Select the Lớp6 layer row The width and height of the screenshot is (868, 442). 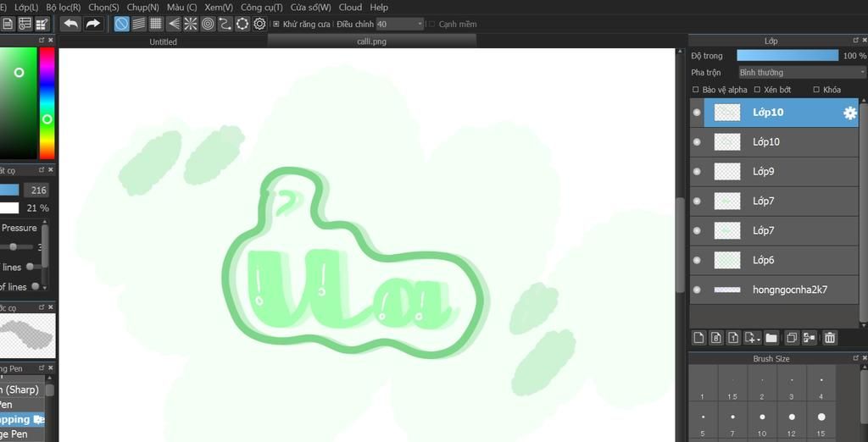pyautogui.click(x=774, y=260)
